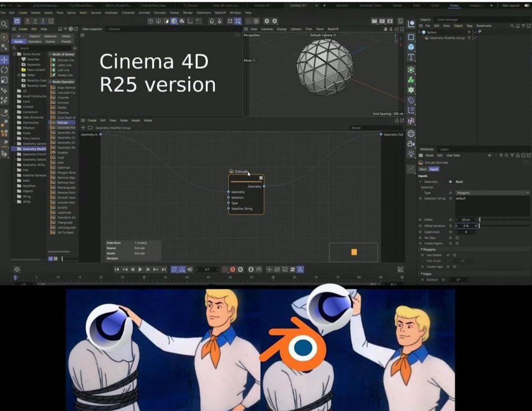Adjust the Offset slider
Image resolution: width=532 pixels, height=411 pixels.
(x=504, y=220)
